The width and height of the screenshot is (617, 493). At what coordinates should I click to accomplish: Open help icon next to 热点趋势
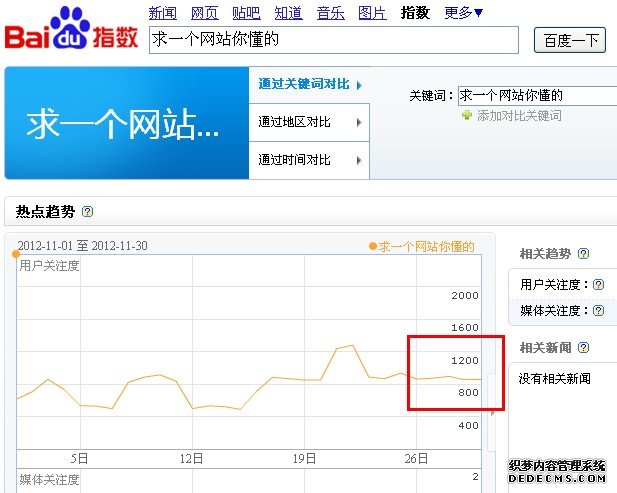(x=87, y=212)
